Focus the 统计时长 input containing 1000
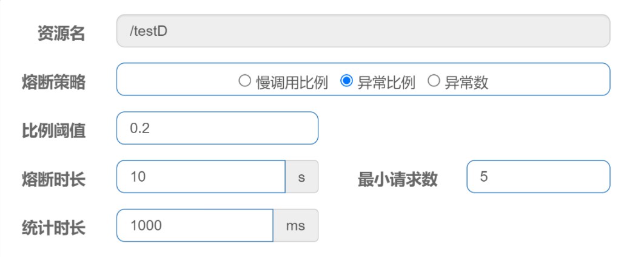Image resolution: width=644 pixels, height=257 pixels. pyautogui.click(x=195, y=225)
